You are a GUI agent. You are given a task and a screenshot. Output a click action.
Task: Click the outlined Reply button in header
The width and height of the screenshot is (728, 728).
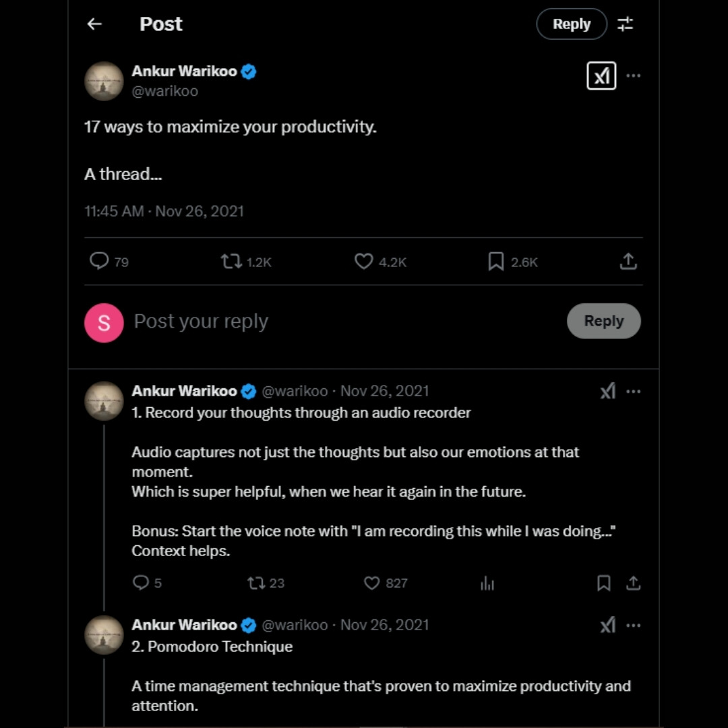[572, 24]
